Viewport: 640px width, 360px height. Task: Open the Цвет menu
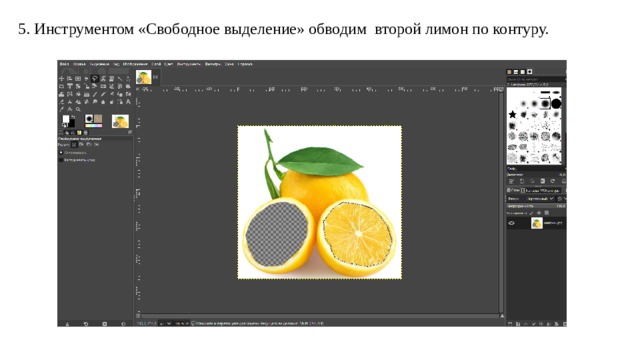click(169, 64)
